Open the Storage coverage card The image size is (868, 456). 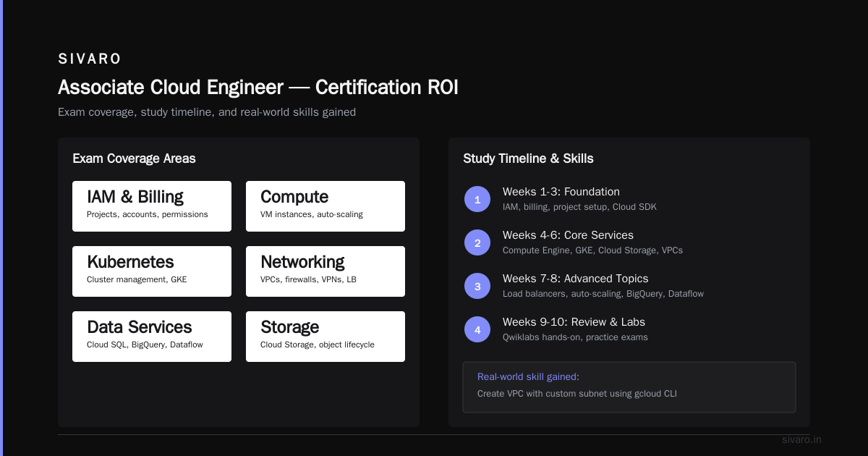coord(325,337)
